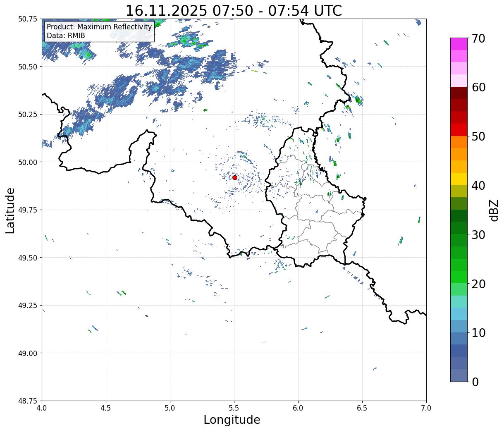
Task: Click the latitude tick label 49.00
Action: pos(28,353)
